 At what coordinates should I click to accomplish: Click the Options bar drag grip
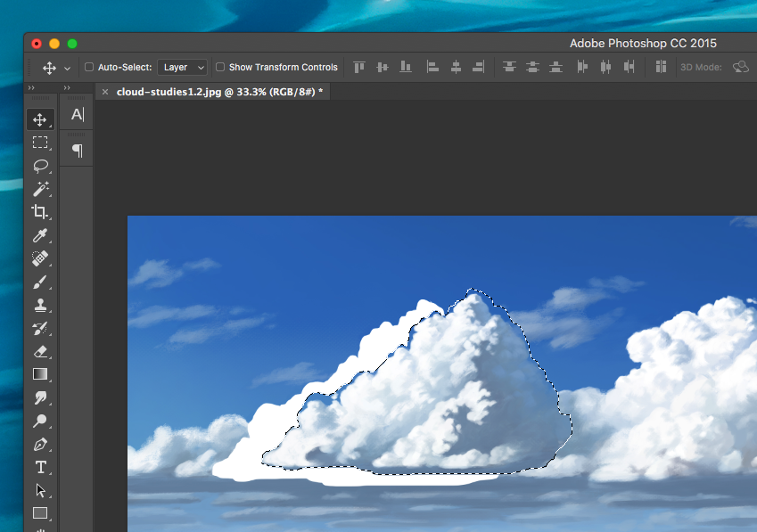[29, 67]
